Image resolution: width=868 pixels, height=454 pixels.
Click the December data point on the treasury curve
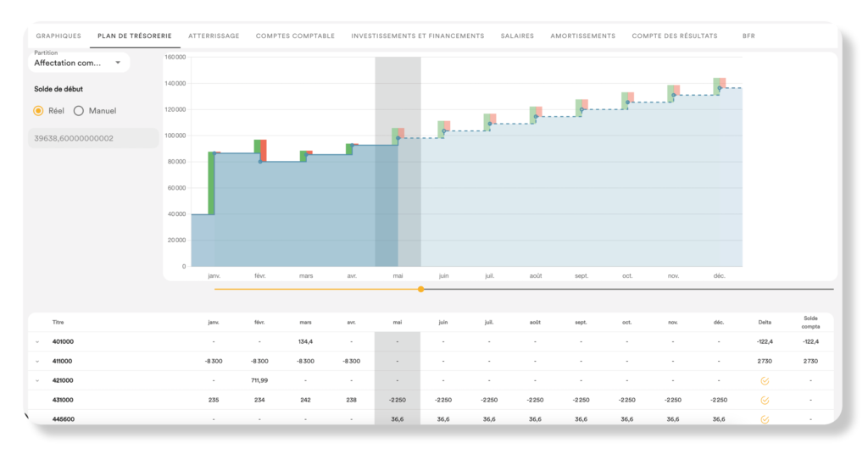(x=720, y=88)
